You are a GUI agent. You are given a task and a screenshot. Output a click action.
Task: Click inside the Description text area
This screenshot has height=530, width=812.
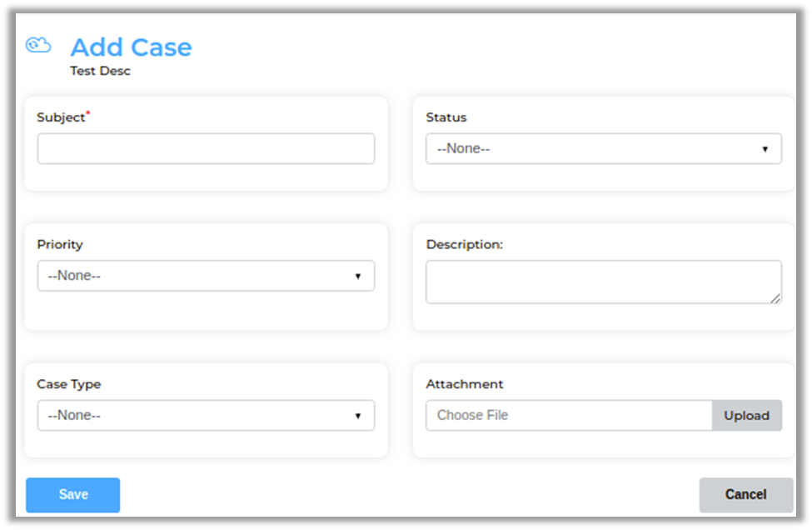pos(603,282)
